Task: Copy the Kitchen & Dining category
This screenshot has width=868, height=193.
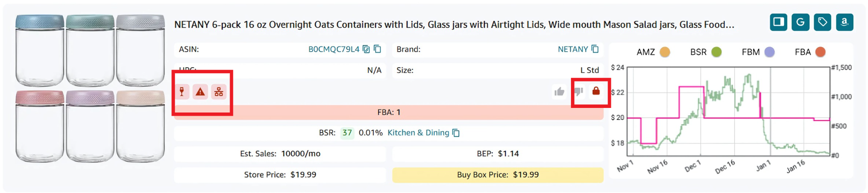Action: [456, 133]
